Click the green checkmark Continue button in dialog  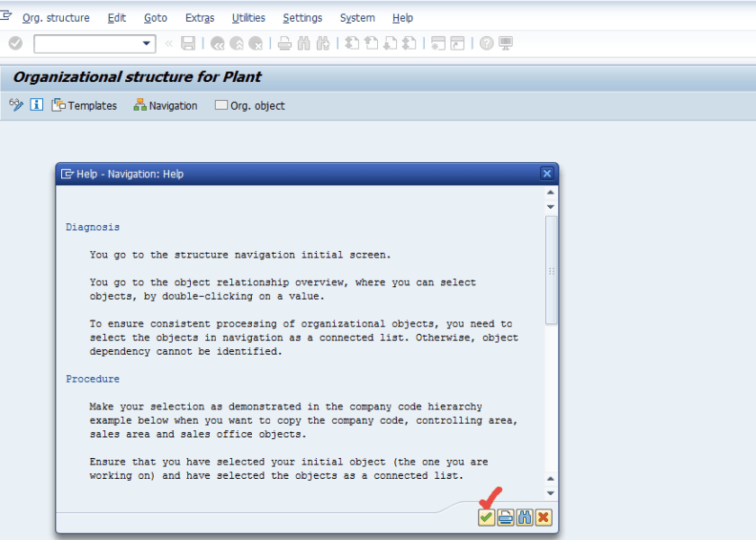(486, 517)
